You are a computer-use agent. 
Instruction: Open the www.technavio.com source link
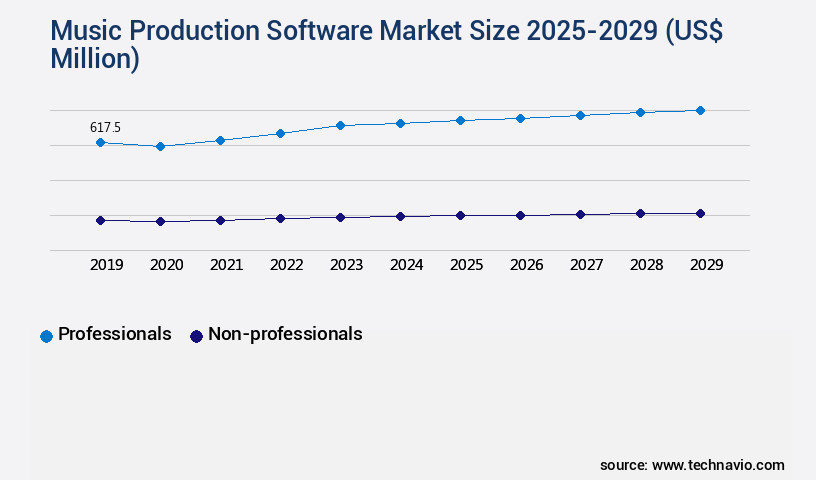[x=718, y=465]
